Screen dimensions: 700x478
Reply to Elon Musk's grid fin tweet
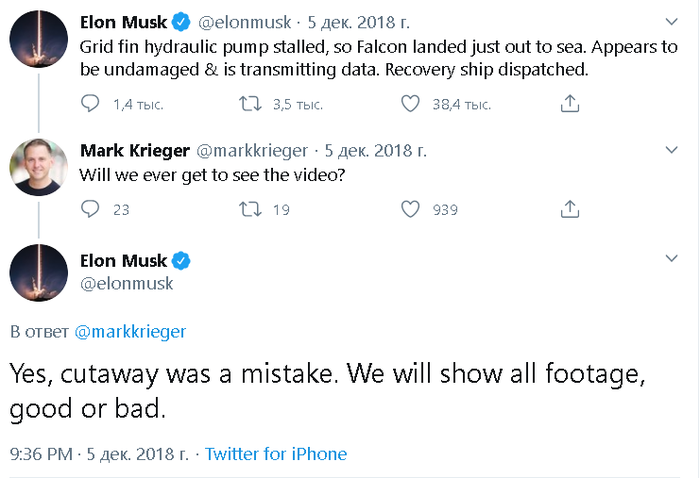pos(90,103)
